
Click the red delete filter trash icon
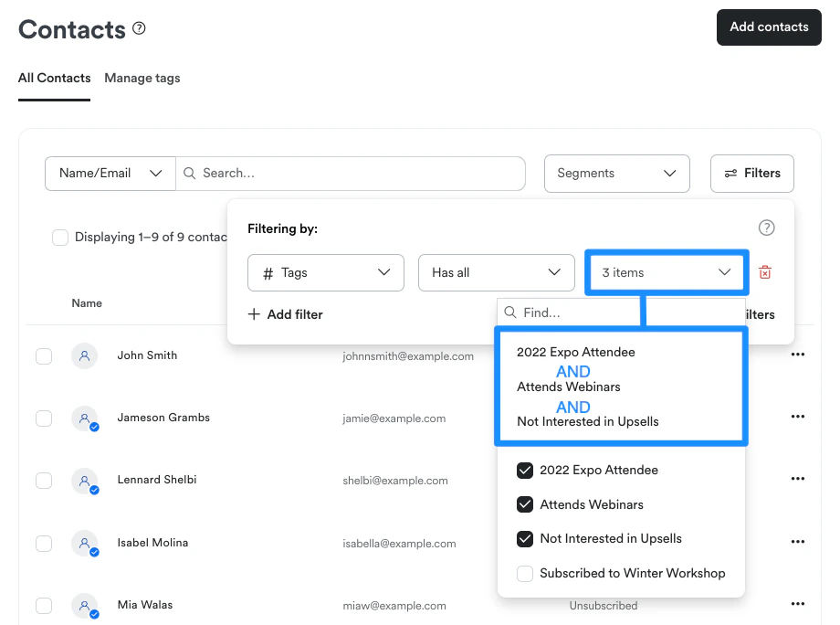coord(765,272)
